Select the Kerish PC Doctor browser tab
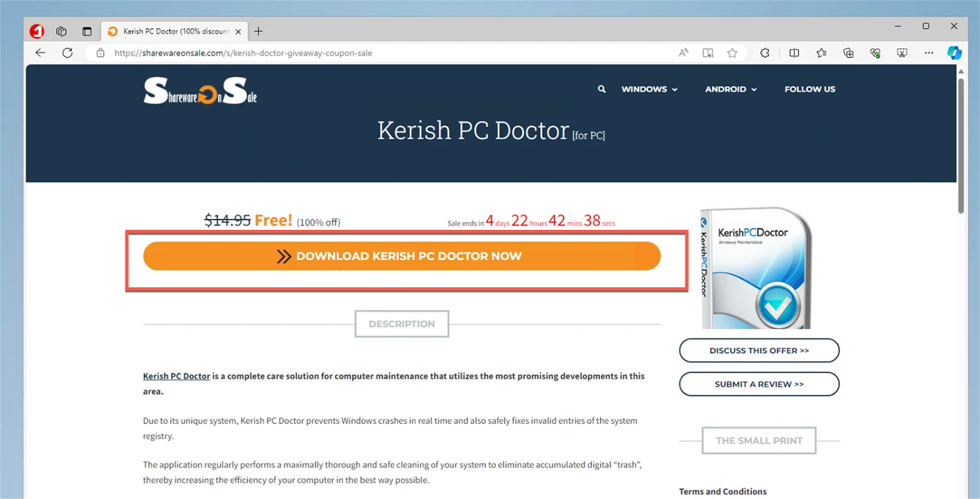This screenshot has width=980, height=499. pyautogui.click(x=174, y=31)
